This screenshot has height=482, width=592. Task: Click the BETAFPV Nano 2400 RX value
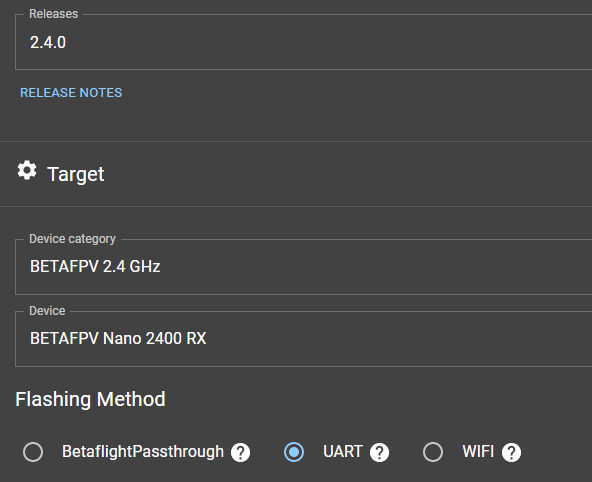(118, 339)
